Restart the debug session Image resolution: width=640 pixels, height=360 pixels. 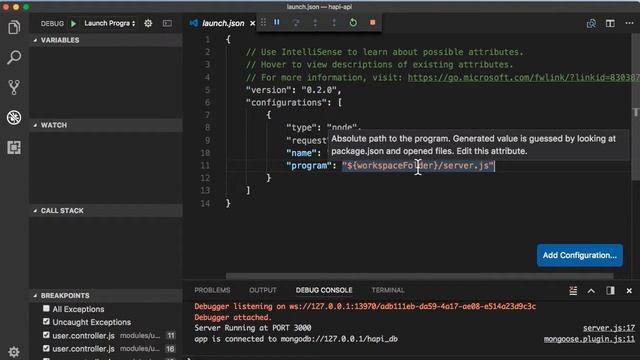tap(353, 22)
